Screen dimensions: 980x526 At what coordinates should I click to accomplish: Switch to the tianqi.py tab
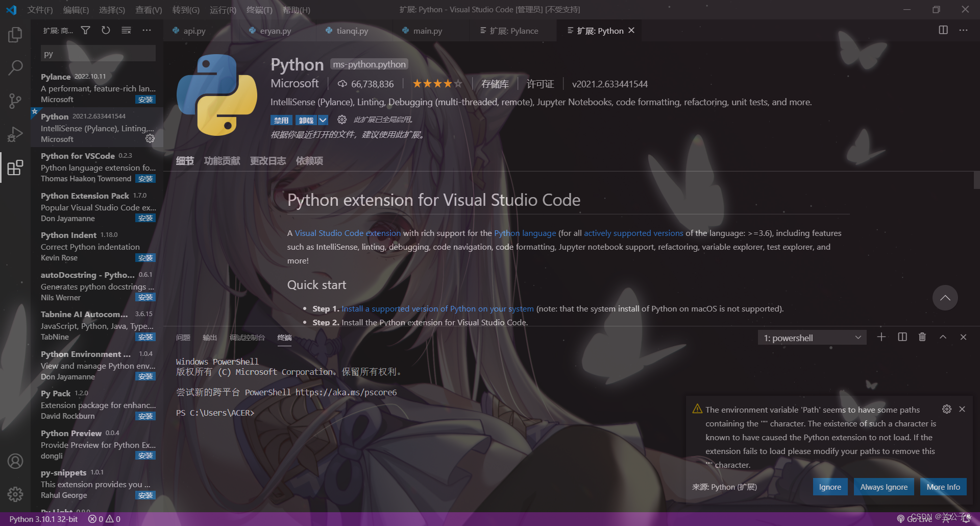tap(352, 31)
